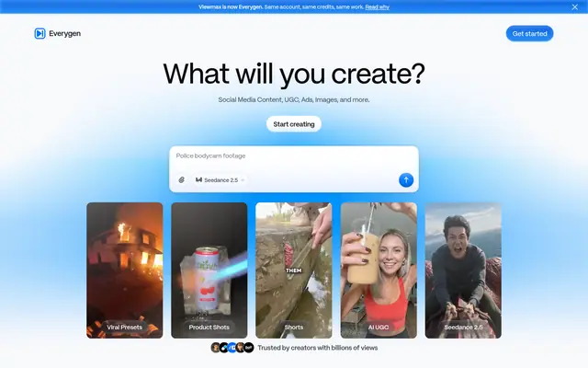
Task: Click the Everygen logo icon
Action: 40,33
